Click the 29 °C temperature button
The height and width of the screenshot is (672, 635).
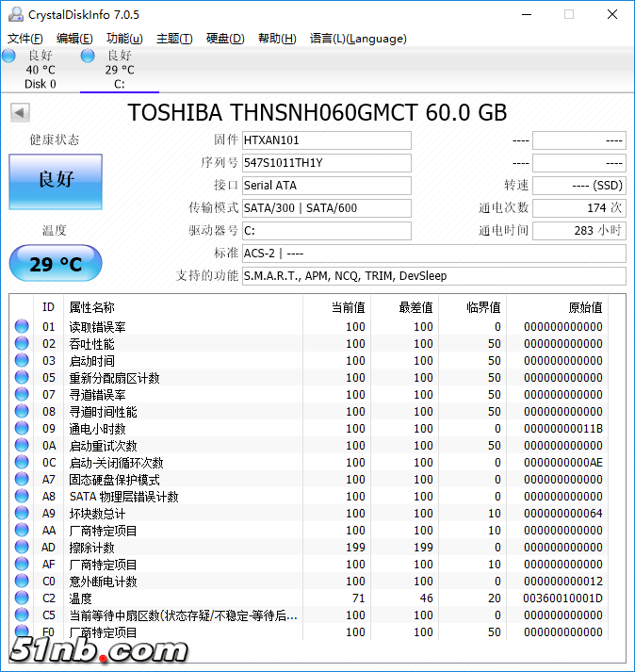click(x=56, y=264)
